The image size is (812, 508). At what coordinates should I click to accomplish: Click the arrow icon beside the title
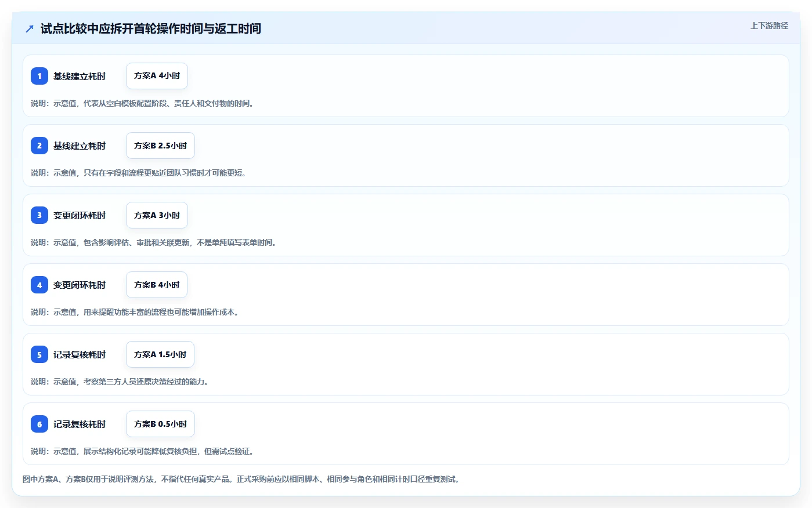point(30,28)
